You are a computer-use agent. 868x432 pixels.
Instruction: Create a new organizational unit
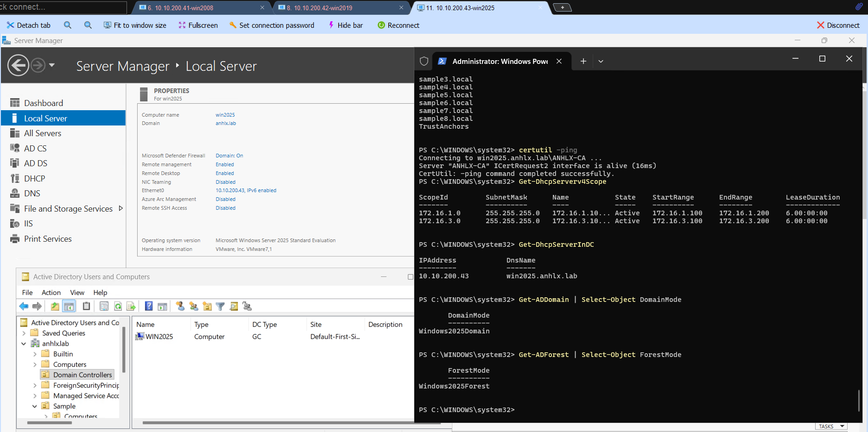pos(207,306)
